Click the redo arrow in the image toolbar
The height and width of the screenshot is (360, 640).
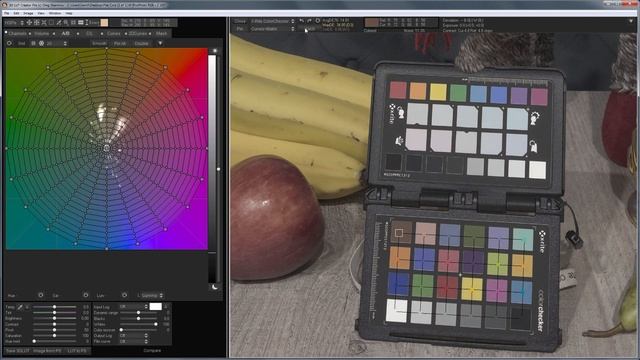pos(309,21)
